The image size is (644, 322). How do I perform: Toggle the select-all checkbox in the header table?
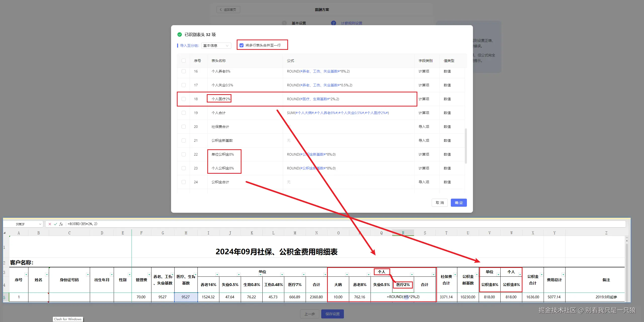183,61
